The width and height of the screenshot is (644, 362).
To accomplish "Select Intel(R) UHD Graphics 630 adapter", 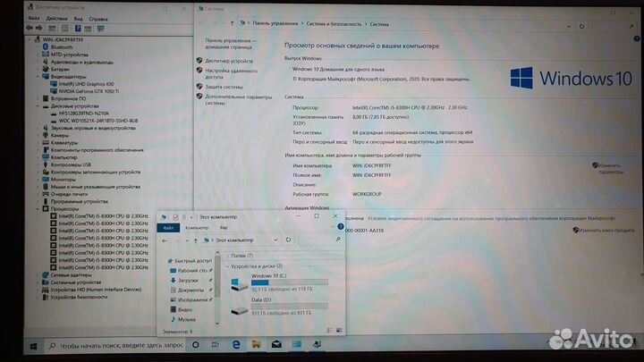I will point(86,84).
